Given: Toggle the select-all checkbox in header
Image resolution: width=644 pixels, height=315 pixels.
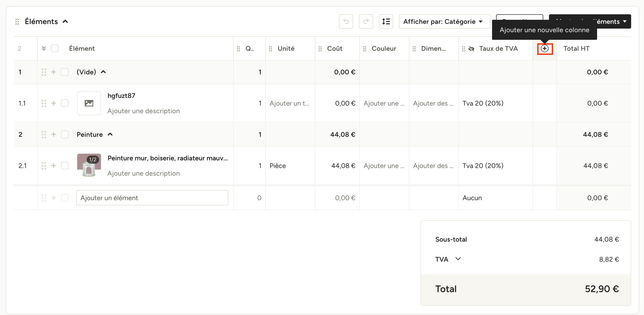Looking at the screenshot, I should (x=55, y=48).
